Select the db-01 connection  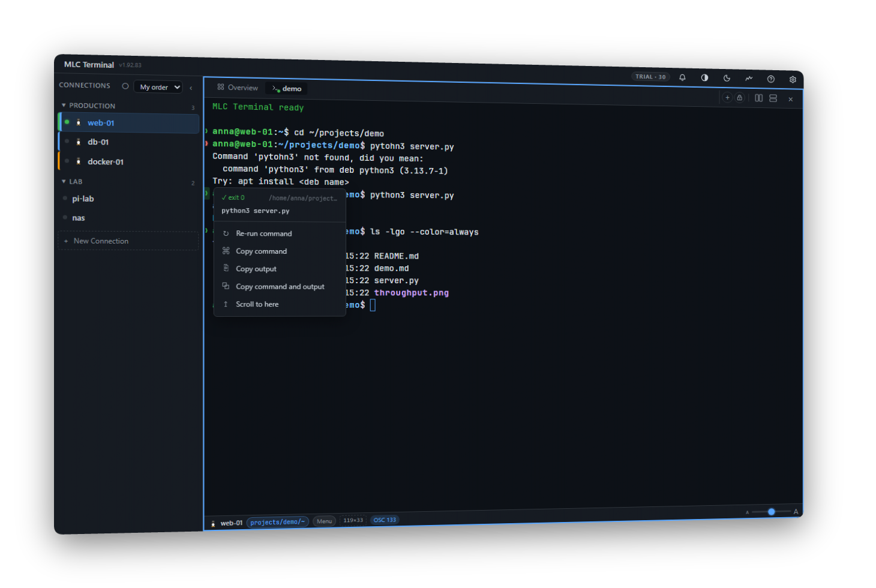[128, 142]
